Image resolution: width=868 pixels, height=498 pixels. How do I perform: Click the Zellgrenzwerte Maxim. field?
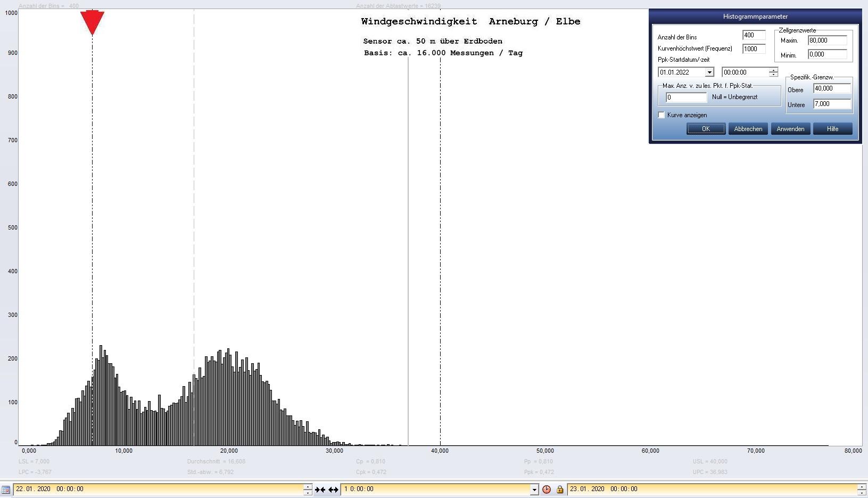(827, 40)
